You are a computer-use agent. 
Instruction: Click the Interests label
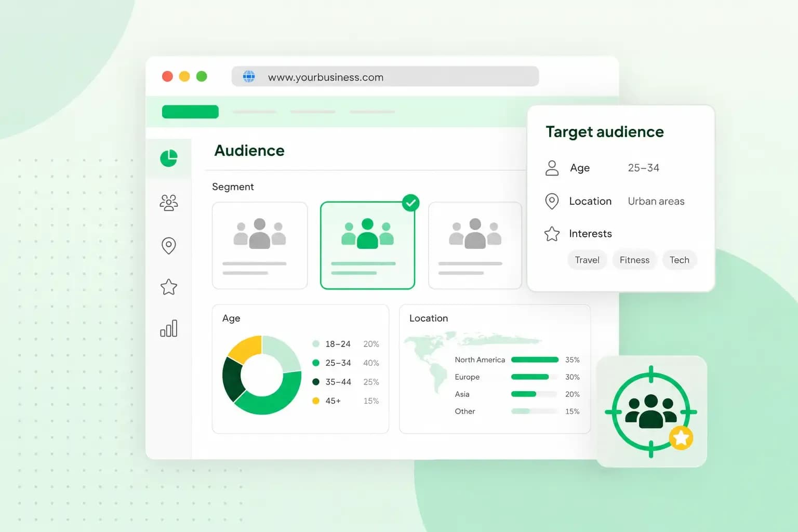[590, 234]
